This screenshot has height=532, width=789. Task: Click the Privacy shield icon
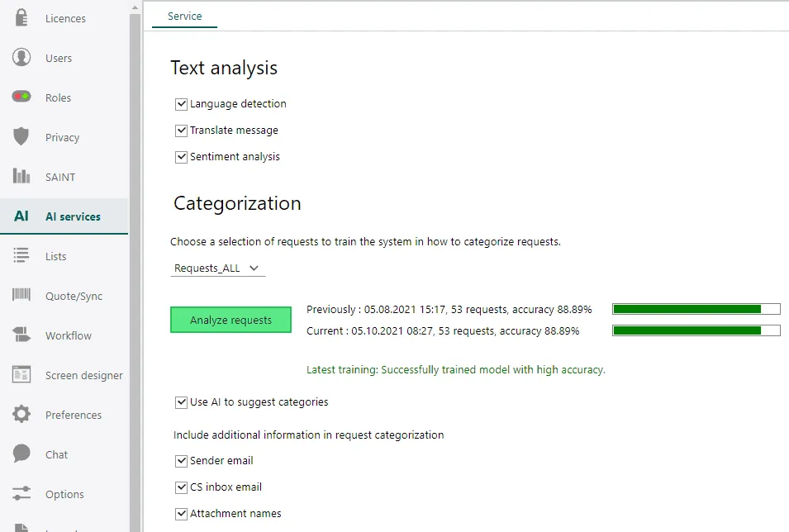click(x=21, y=137)
